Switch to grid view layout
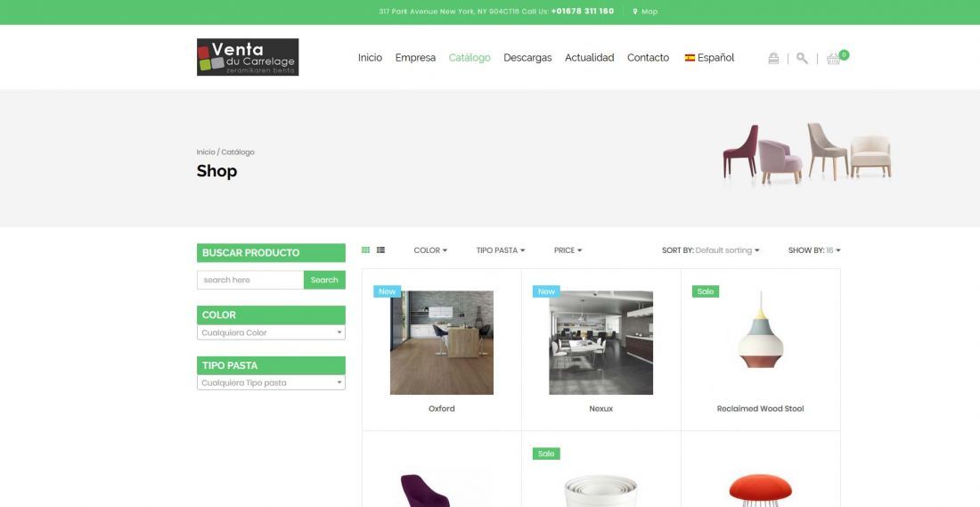 [x=365, y=250]
